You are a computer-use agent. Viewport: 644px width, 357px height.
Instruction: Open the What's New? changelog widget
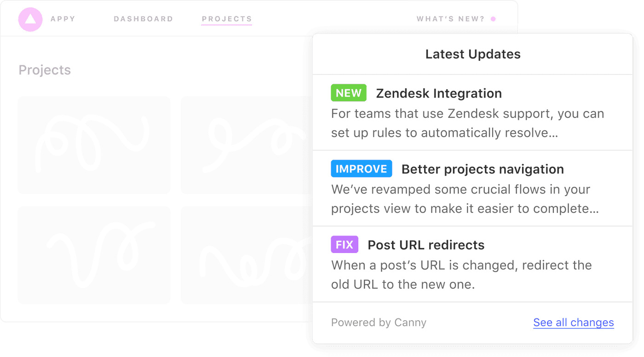tap(451, 19)
